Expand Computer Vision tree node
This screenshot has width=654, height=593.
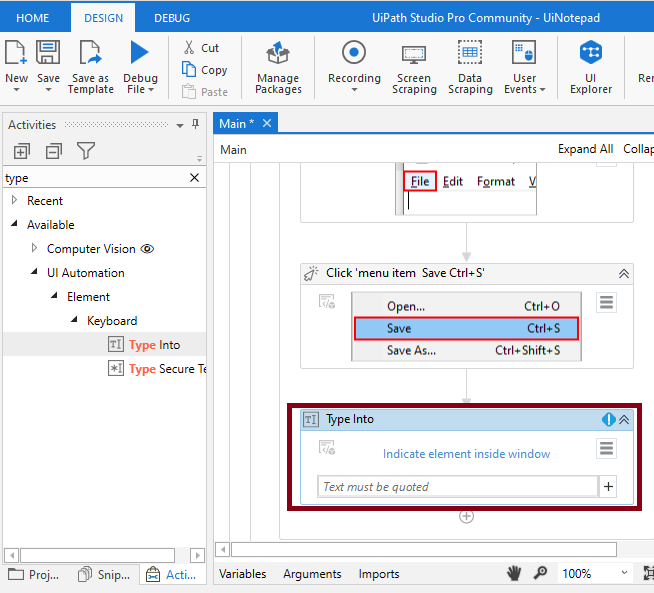(34, 248)
